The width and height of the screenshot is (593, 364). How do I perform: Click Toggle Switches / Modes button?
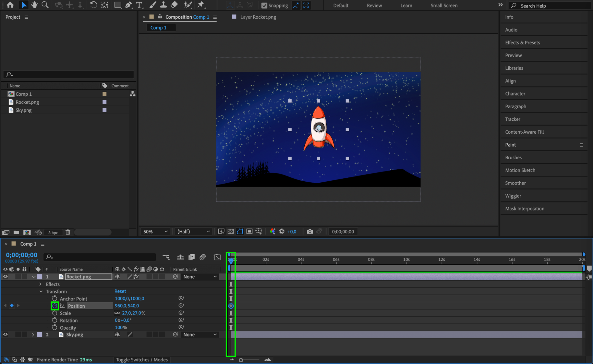point(142,360)
